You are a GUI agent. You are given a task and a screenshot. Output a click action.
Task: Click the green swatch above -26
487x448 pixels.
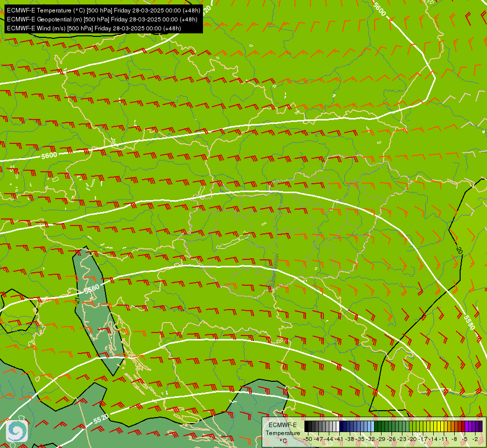click(x=393, y=426)
